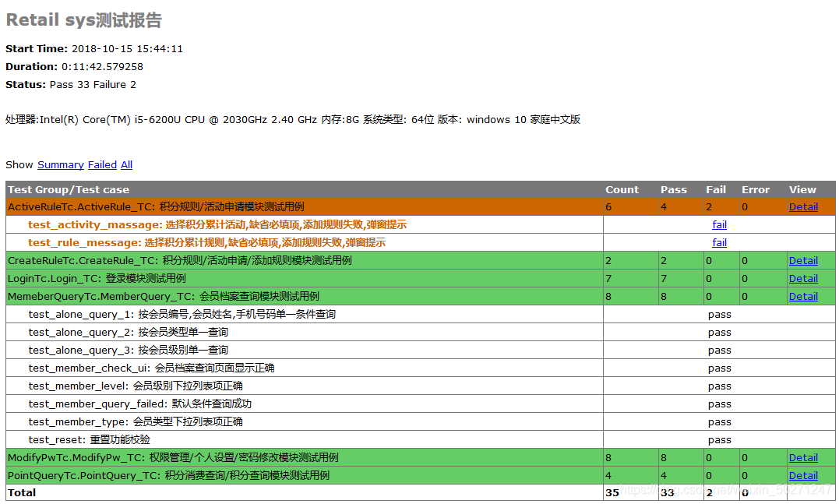Screen dimensions: 839x504
Task: Select LoginTc.Login_TC test group name
Action: coord(97,279)
